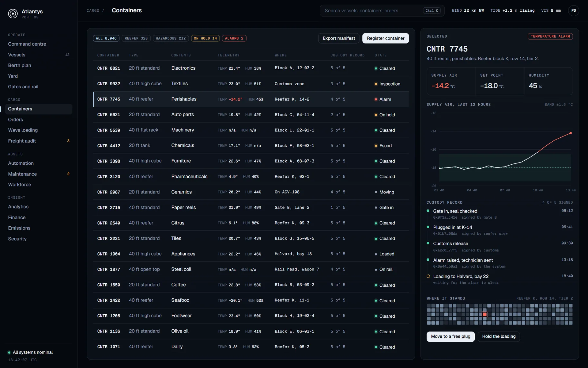Screen dimensions: 588x368
Task: Open Automation in sidebar
Action: pyautogui.click(x=39, y=163)
